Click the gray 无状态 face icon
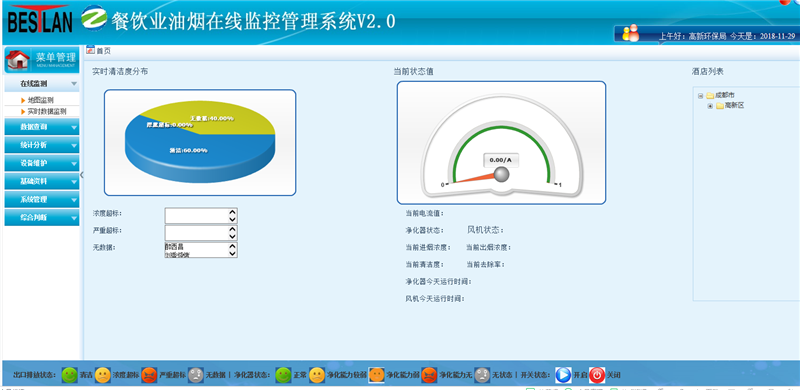Screen dimensions: 800x390 coord(482,375)
